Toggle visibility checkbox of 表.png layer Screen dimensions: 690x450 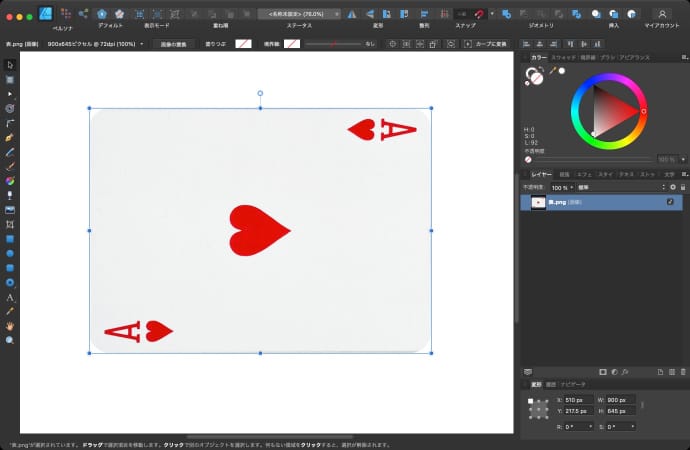pyautogui.click(x=670, y=202)
